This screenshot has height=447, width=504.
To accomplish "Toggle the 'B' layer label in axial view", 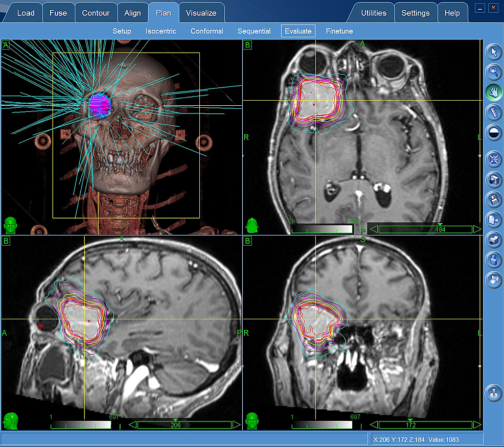I will [248, 45].
